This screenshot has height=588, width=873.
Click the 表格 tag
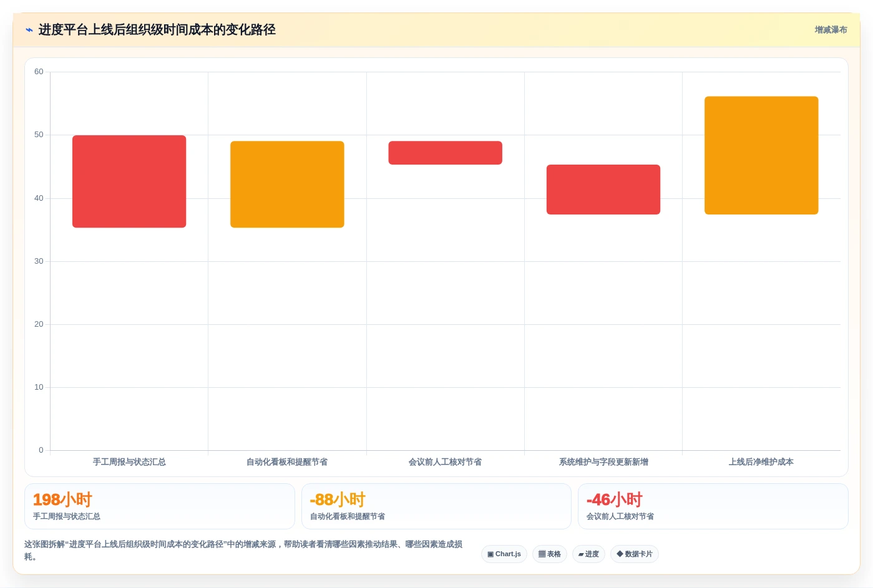pyautogui.click(x=550, y=554)
